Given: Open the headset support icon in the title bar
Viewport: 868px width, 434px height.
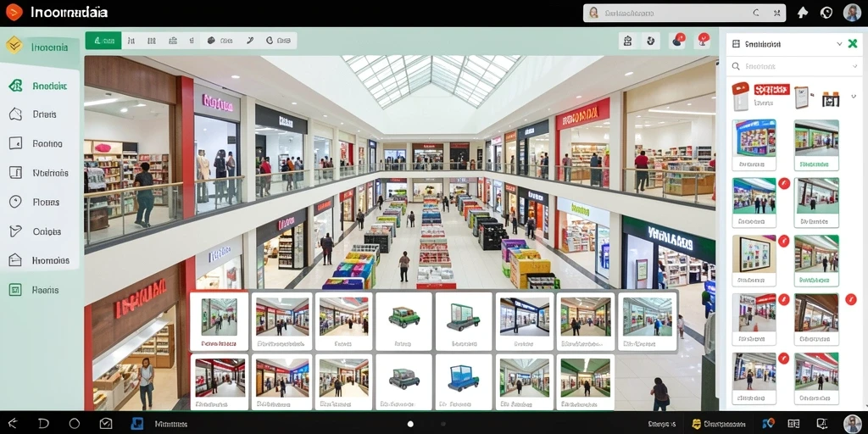Looking at the screenshot, I should click(x=826, y=13).
